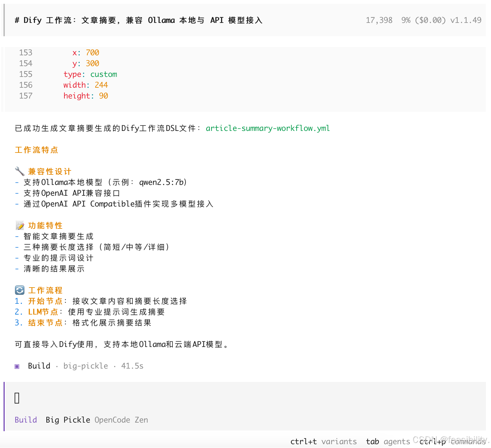
Task: Click step 3 结束节点 line
Action: (83, 323)
